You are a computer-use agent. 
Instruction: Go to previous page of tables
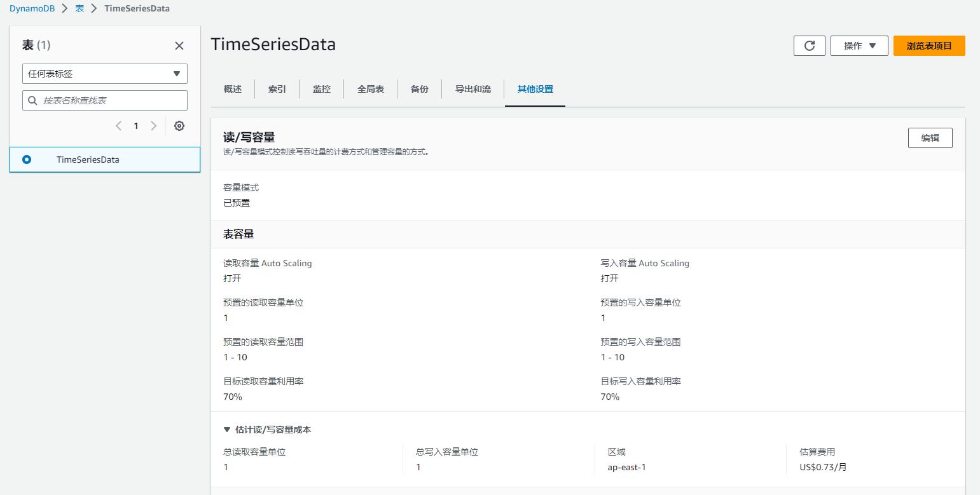pos(118,126)
